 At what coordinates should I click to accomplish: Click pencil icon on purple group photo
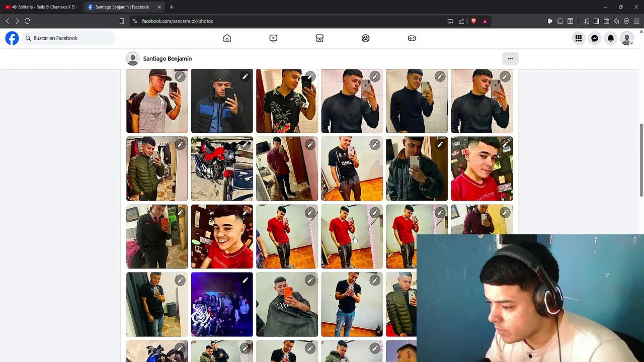point(245,281)
